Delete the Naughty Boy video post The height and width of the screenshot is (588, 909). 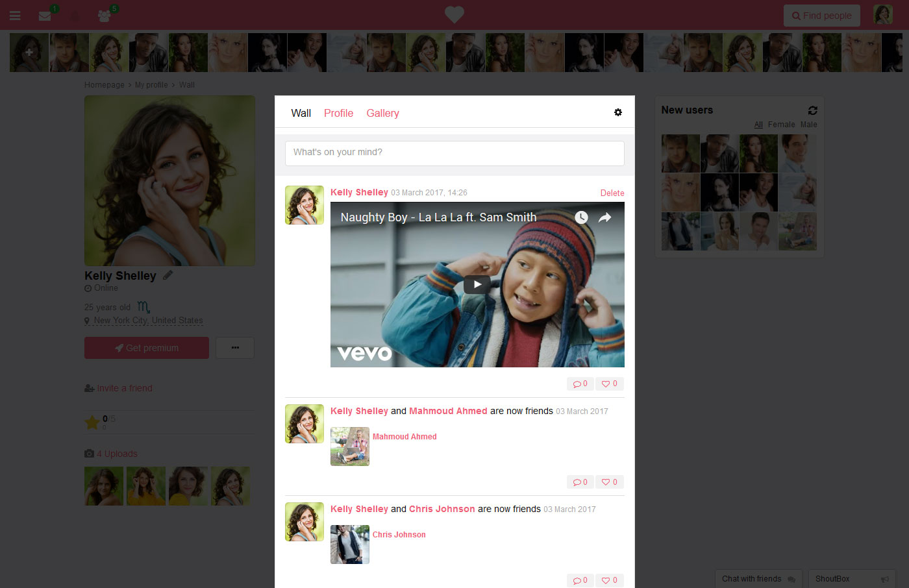tap(612, 193)
